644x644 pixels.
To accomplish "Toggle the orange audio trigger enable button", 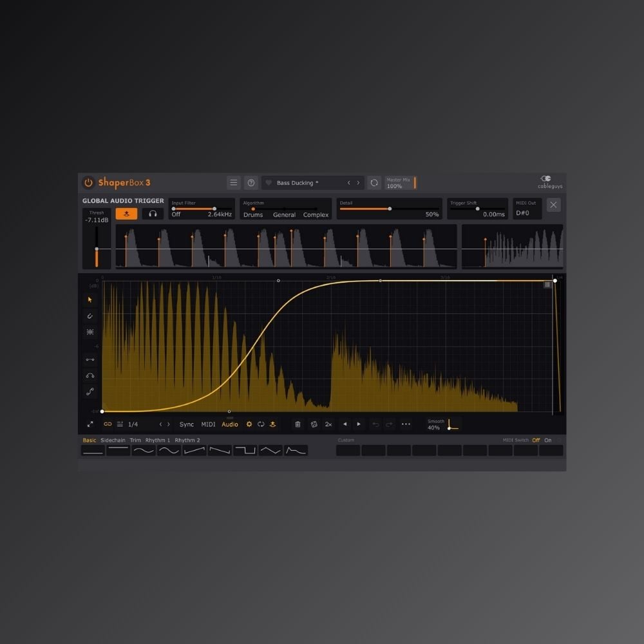I will [126, 214].
